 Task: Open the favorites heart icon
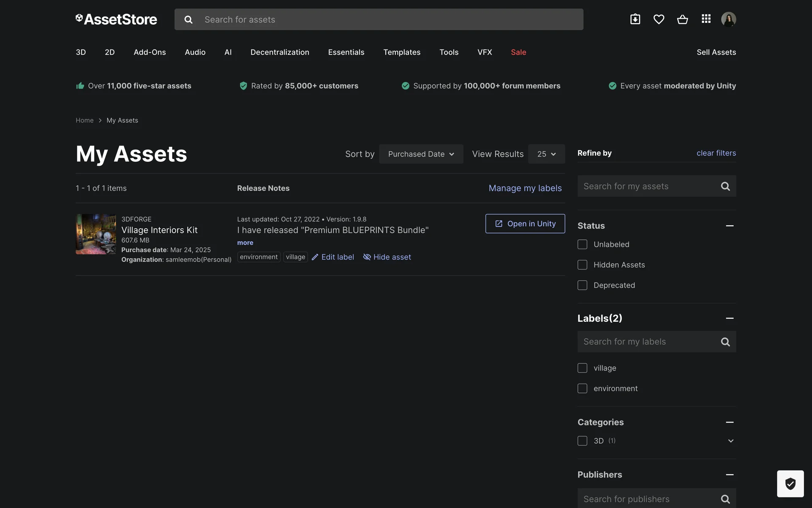point(658,19)
